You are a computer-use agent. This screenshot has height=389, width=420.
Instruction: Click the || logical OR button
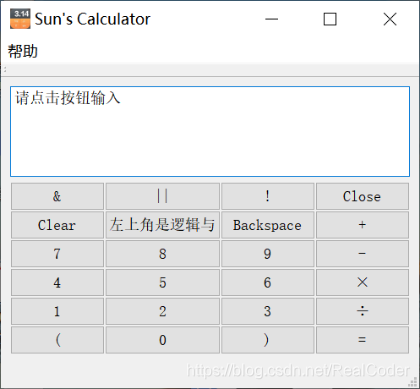(163, 196)
